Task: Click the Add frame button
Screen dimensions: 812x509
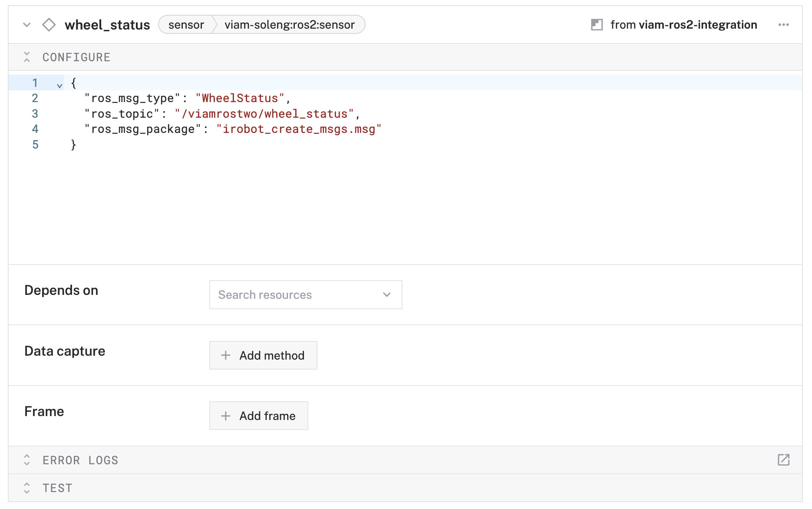Action: click(259, 416)
